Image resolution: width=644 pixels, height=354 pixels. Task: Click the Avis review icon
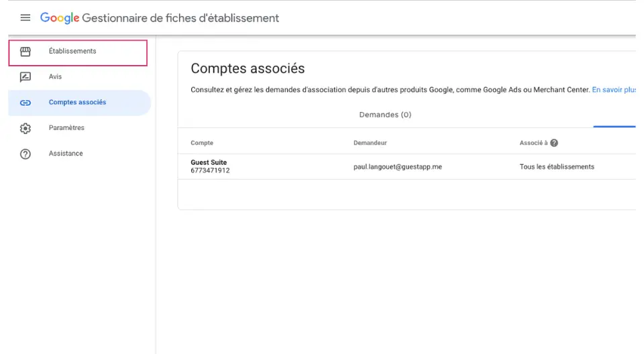[x=25, y=77]
